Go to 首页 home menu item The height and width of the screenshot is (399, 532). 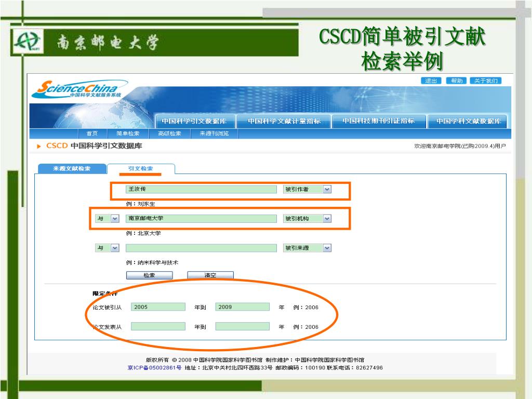point(92,134)
